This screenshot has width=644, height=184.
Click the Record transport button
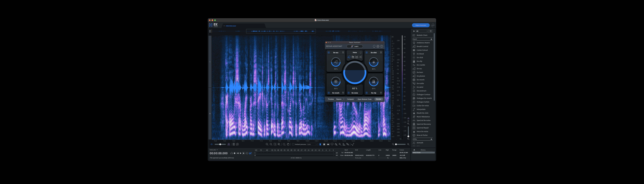click(234, 153)
